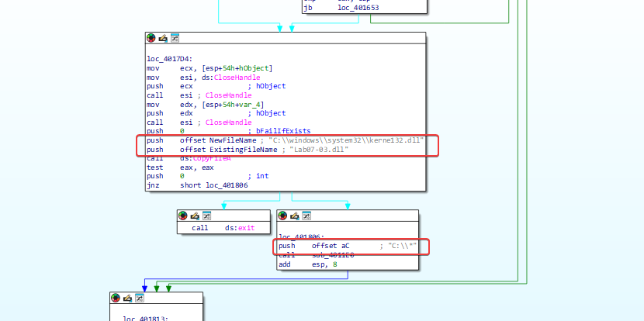644x321 pixels.
Task: Select the 'push 0 ; int' line
Action: [x=207, y=176]
